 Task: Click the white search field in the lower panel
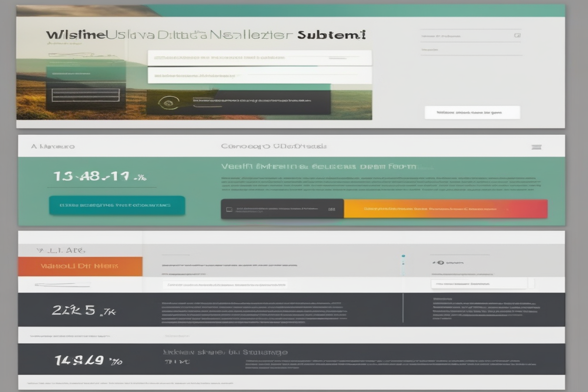[225, 284]
